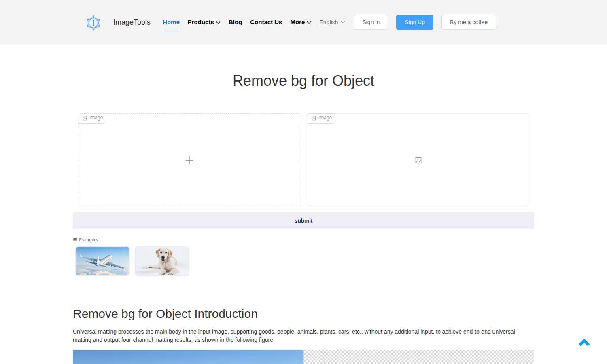Open the Home nav item

tap(171, 22)
